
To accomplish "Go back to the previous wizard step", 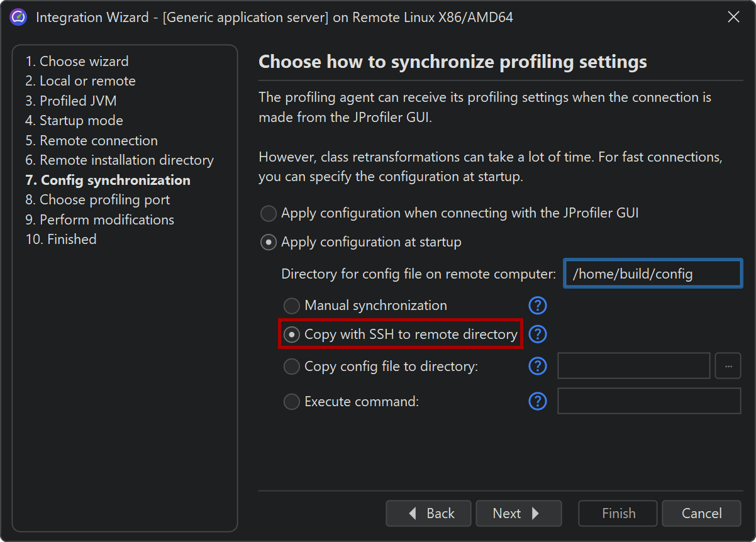I will [x=428, y=514].
